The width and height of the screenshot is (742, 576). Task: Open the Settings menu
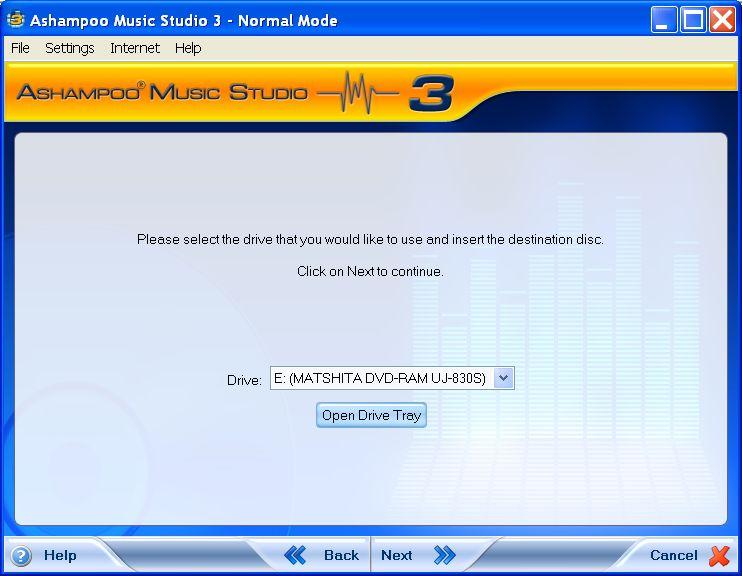pos(70,48)
